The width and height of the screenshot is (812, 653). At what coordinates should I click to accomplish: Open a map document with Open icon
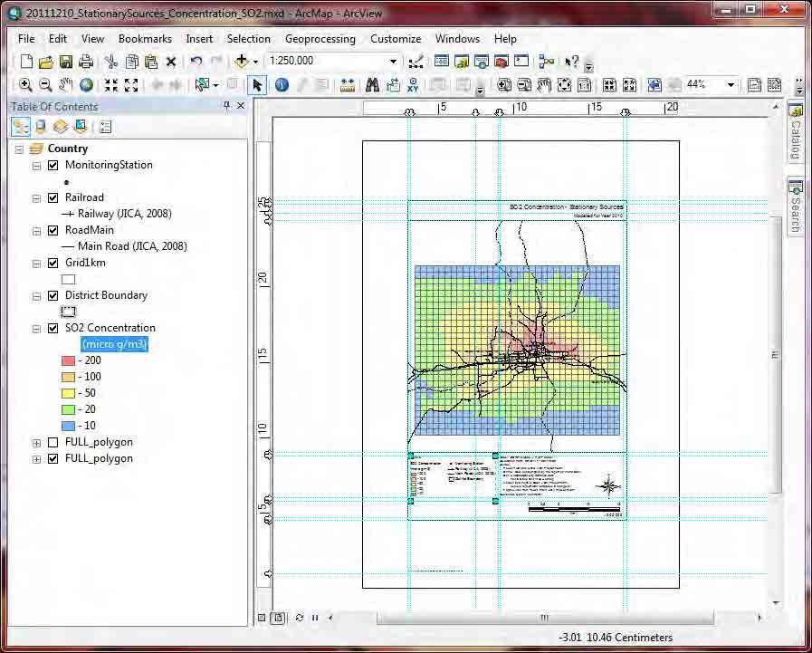click(45, 62)
